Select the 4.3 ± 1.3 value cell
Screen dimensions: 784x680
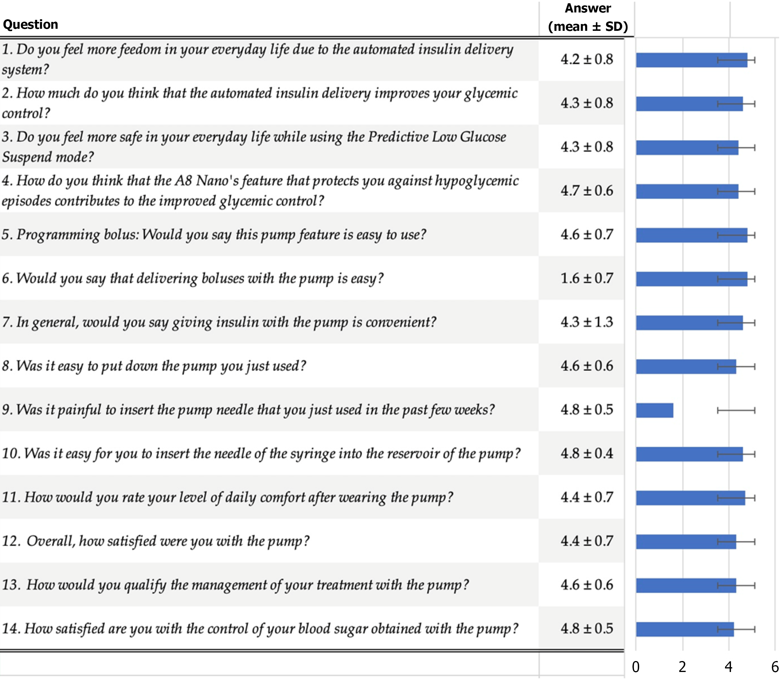pyautogui.click(x=587, y=322)
